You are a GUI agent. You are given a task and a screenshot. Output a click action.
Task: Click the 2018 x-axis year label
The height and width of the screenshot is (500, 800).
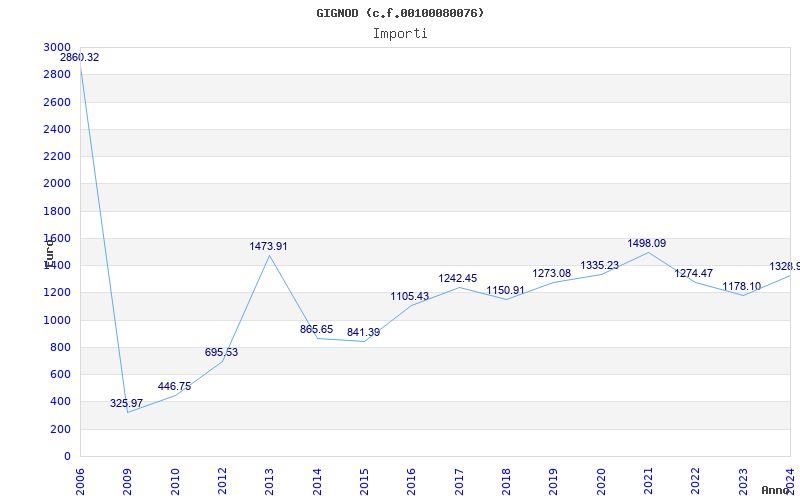(506, 482)
